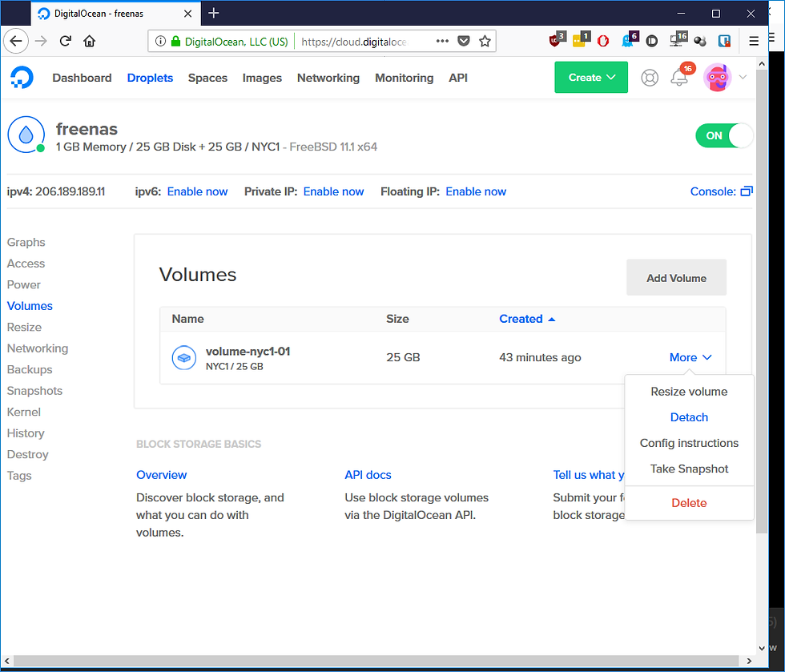Enable Floating IP link

476,191
